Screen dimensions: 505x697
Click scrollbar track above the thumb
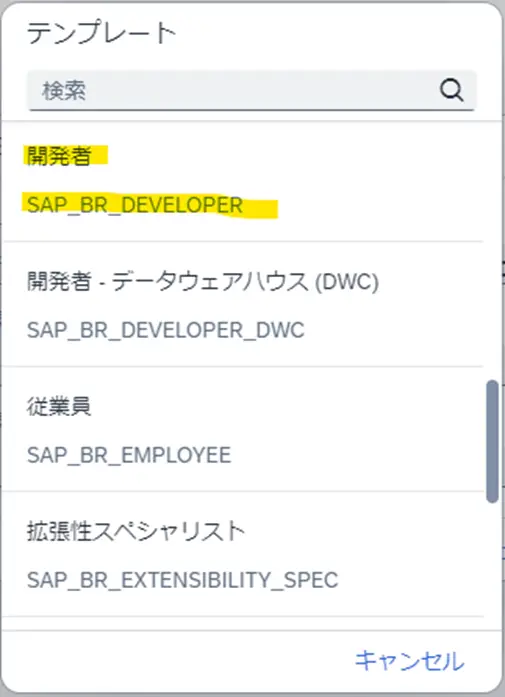point(492,249)
